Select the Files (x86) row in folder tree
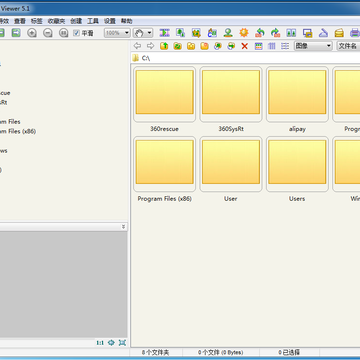This screenshot has height=360, width=360. pyautogui.click(x=18, y=131)
